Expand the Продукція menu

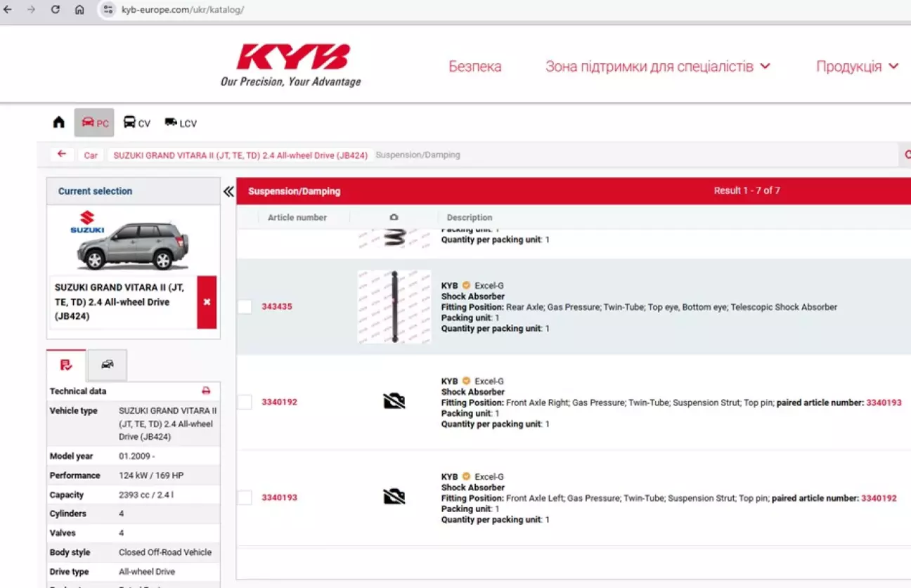point(857,67)
